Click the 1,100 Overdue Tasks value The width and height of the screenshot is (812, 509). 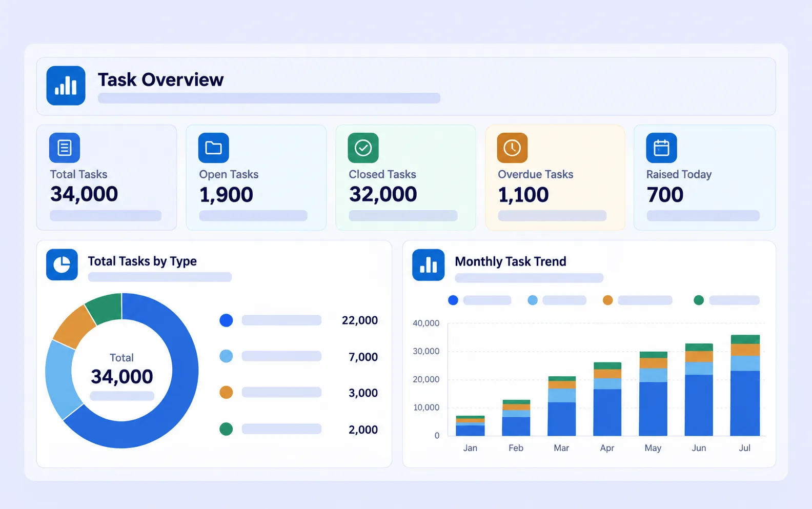click(523, 195)
